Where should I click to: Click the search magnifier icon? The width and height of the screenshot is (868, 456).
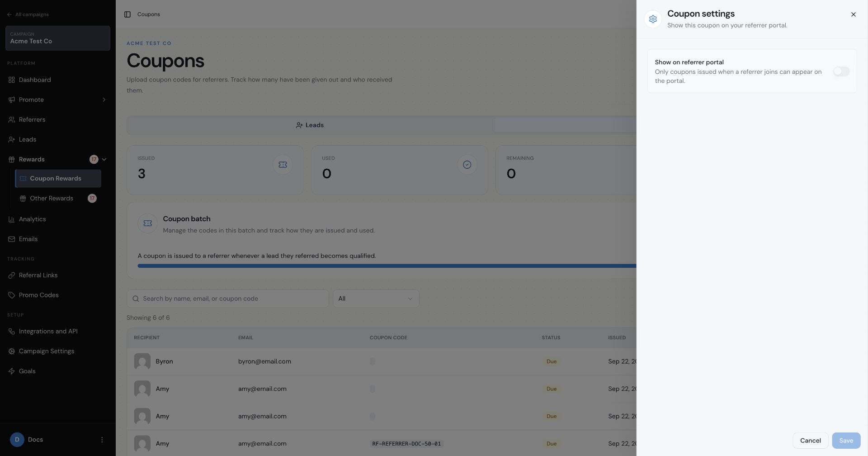click(136, 299)
